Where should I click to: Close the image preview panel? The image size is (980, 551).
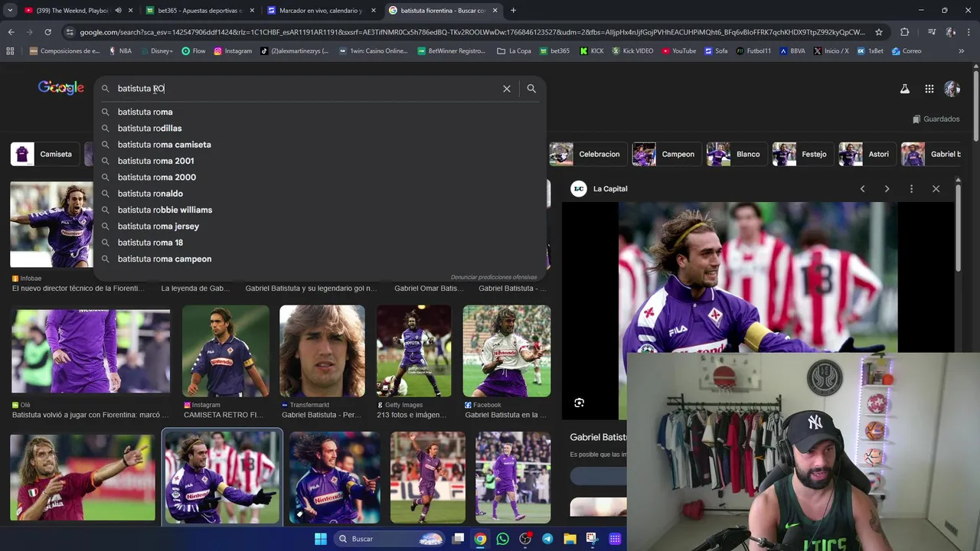(x=936, y=188)
